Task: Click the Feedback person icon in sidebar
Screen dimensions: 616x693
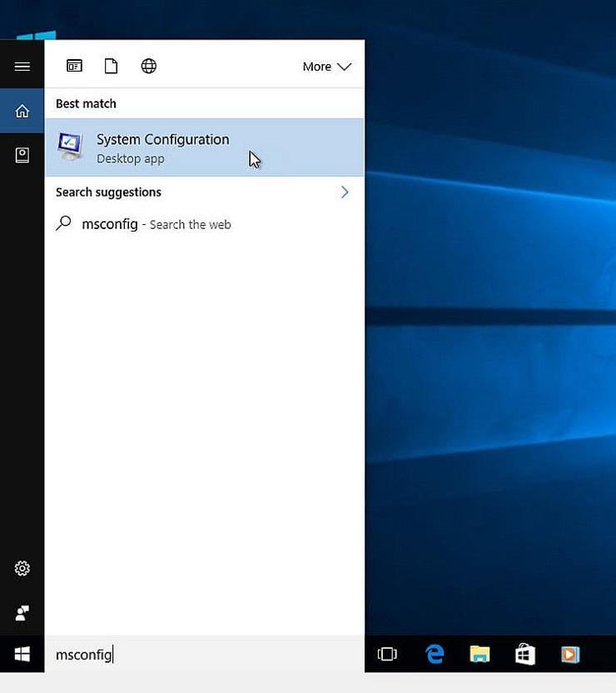Action: coord(22,613)
